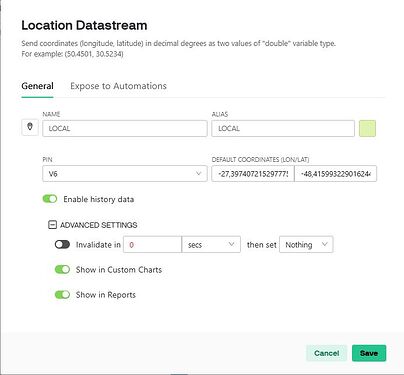The width and height of the screenshot is (404, 375).
Task: Switch to the General tab
Action: pos(37,86)
